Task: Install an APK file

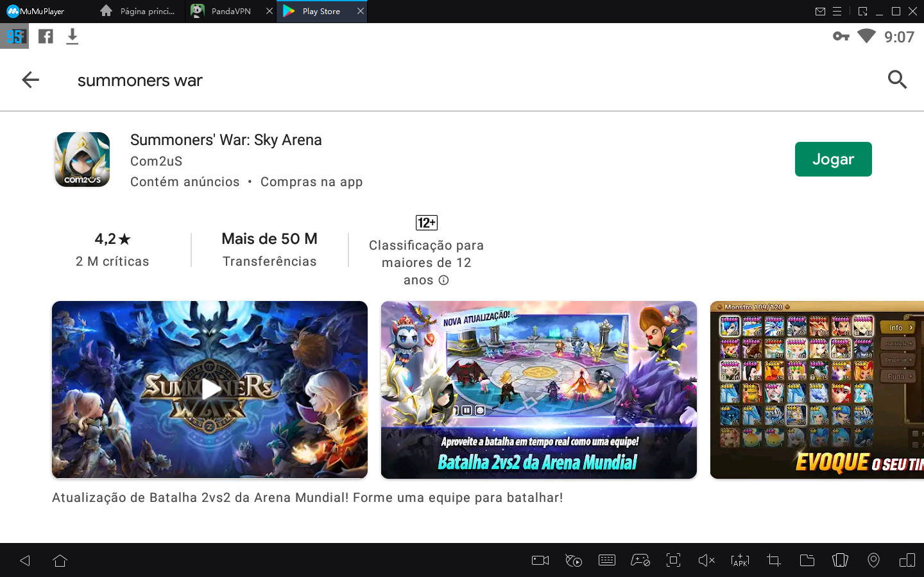Action: [x=740, y=560]
